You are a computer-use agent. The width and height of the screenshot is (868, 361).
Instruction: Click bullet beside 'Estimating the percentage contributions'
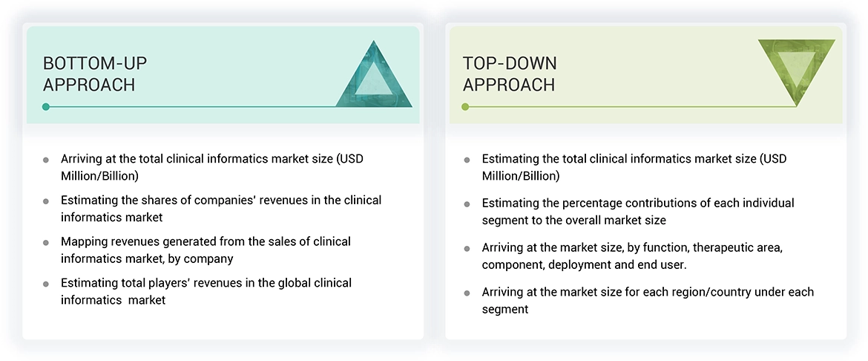tap(467, 204)
